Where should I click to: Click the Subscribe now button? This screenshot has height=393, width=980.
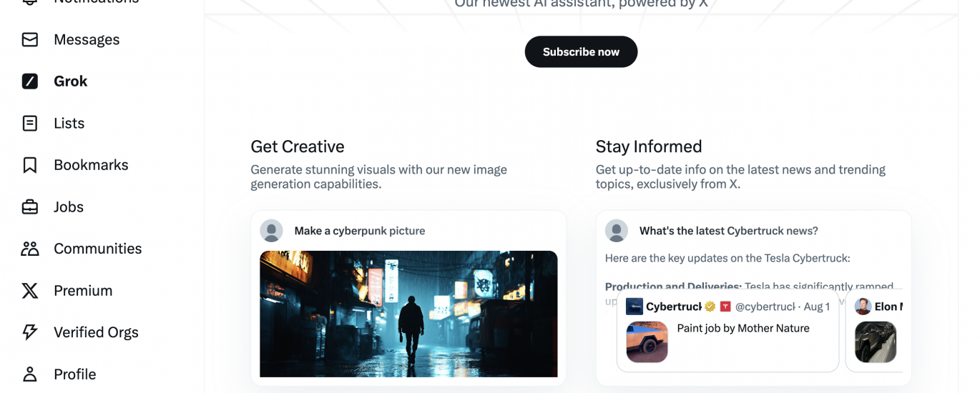tap(581, 51)
